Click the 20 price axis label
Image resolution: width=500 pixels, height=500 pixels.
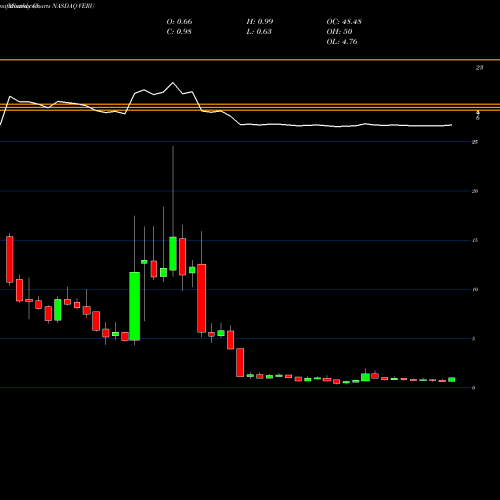tap(475, 191)
